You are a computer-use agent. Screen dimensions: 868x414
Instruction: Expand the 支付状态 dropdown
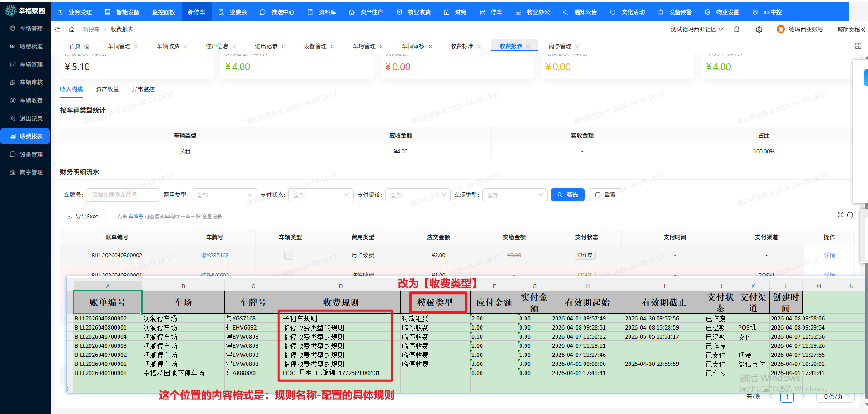click(321, 195)
